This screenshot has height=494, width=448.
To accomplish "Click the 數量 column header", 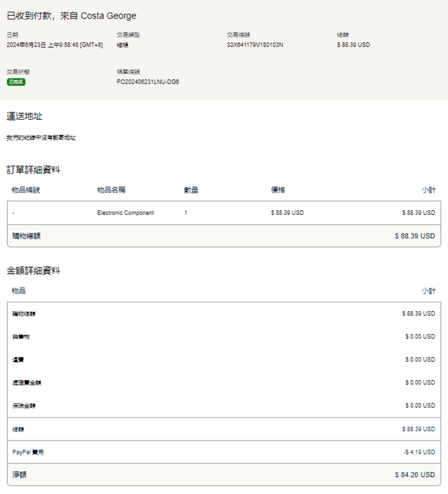I will 191,190.
